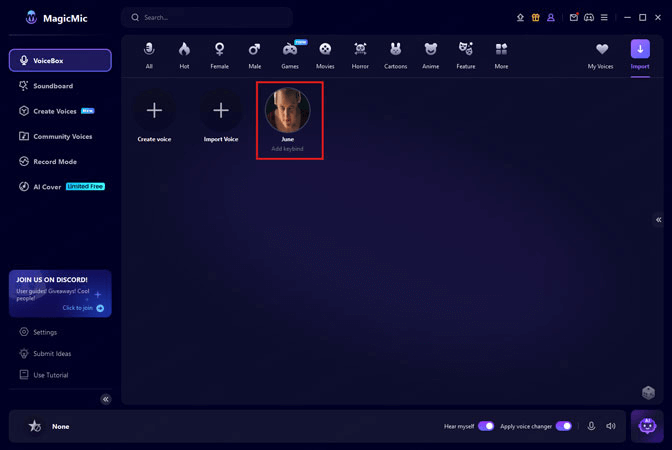Select the Female voices category
The height and width of the screenshot is (450, 672).
click(219, 55)
